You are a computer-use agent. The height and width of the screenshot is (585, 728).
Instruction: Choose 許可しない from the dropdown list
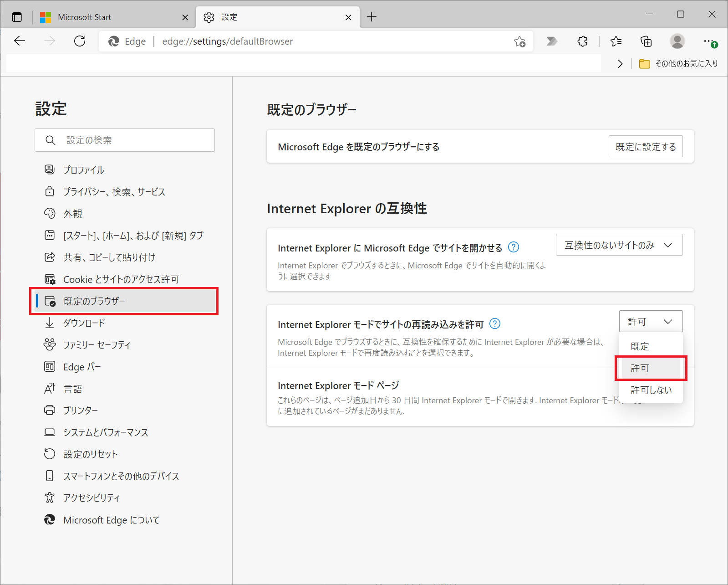[x=651, y=390]
